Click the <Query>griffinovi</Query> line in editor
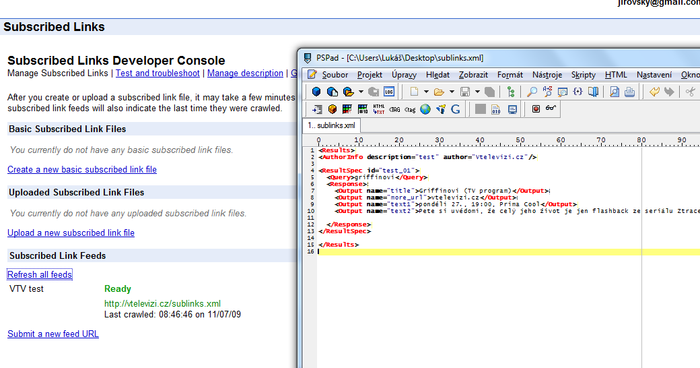This screenshot has height=368, width=700. coord(377,177)
